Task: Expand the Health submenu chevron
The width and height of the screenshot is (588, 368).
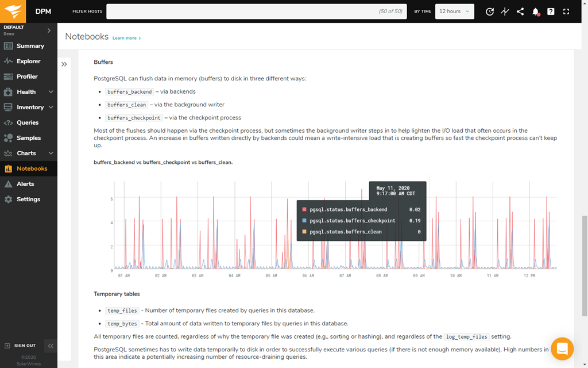Action: 51,92
